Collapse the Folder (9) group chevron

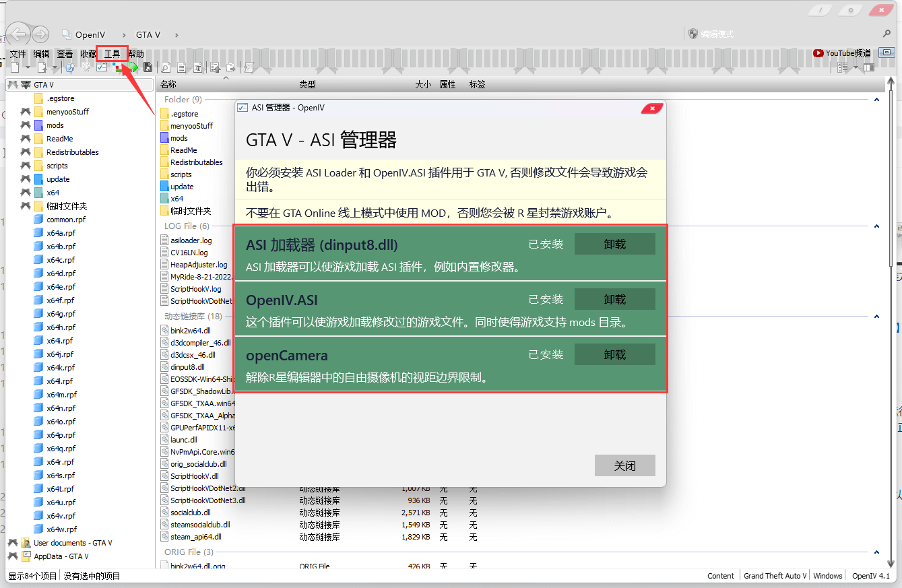point(876,100)
